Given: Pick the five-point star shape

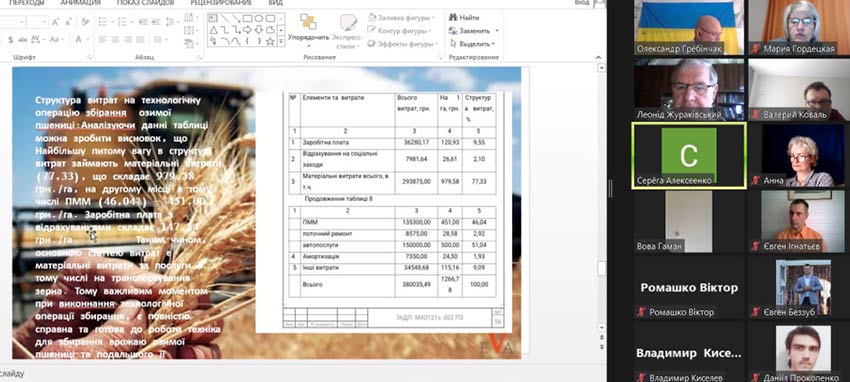Looking at the screenshot, I should [270, 41].
